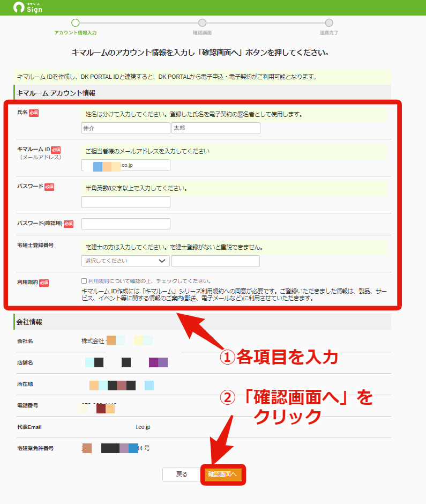Click the 代表Email row label
Screen dimensions: 426x504
[x=29, y=427]
